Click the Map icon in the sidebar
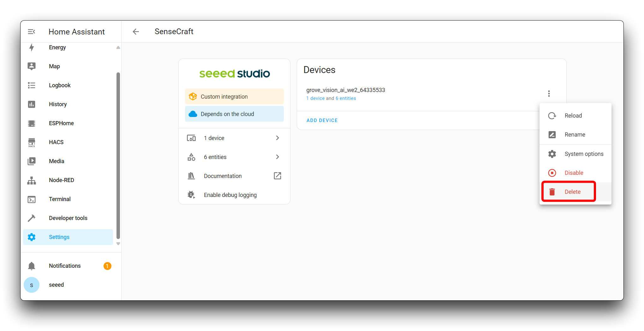The height and width of the screenshot is (331, 644). point(32,66)
